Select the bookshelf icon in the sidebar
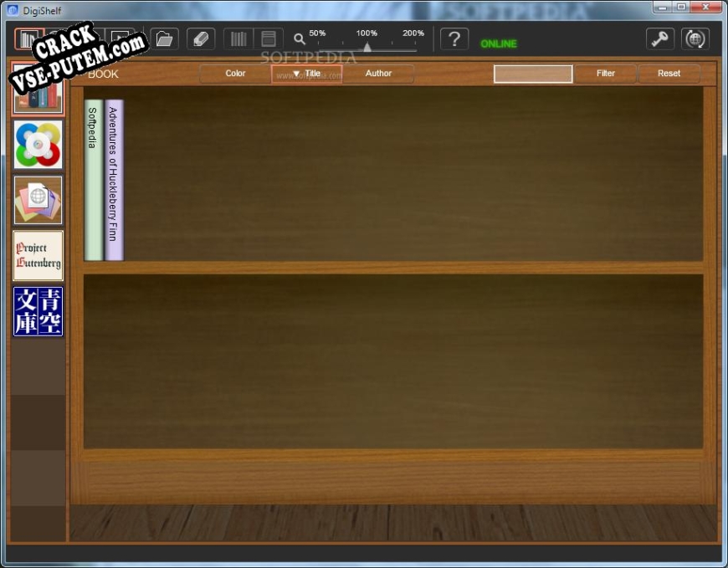The width and height of the screenshot is (728, 568). point(38,90)
